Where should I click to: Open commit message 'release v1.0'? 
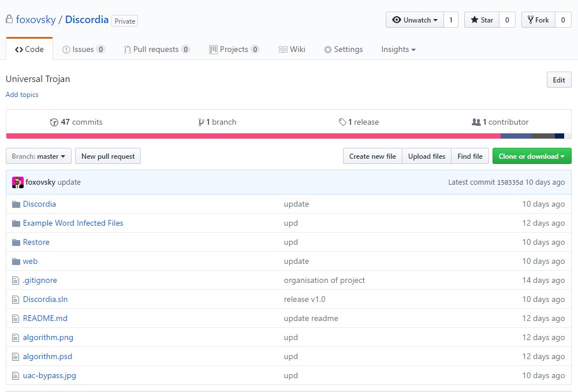304,300
